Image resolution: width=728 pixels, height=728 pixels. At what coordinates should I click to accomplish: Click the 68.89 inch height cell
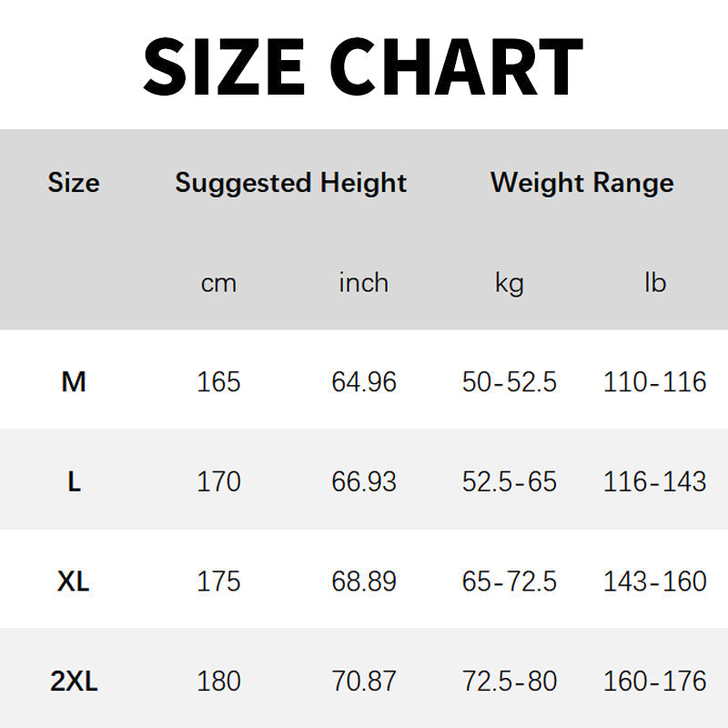pyautogui.click(x=364, y=581)
